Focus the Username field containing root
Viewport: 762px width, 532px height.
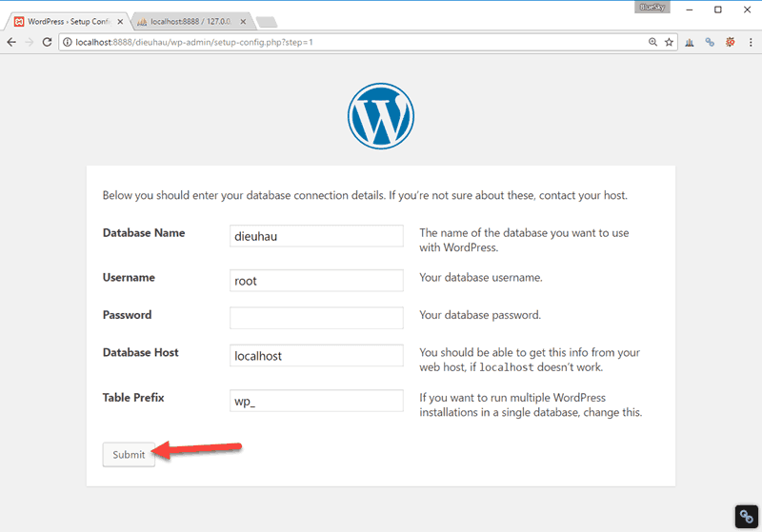tap(316, 281)
